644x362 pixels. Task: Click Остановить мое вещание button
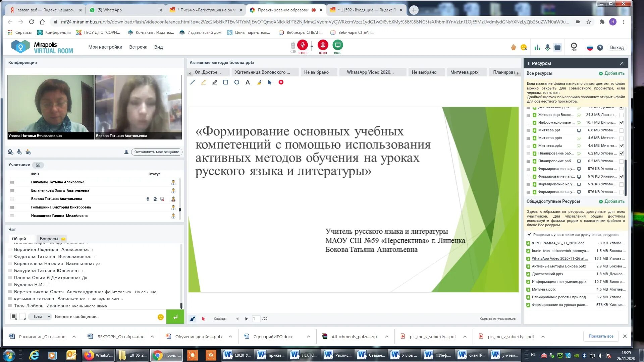tap(157, 152)
